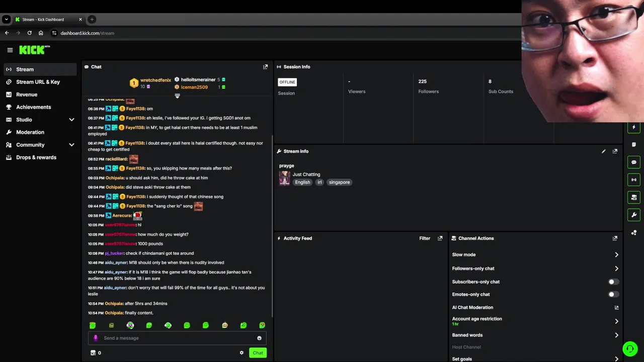The image size is (644, 362).
Task: Click the lightning bolt icon in right sidebar
Action: [x=634, y=127]
